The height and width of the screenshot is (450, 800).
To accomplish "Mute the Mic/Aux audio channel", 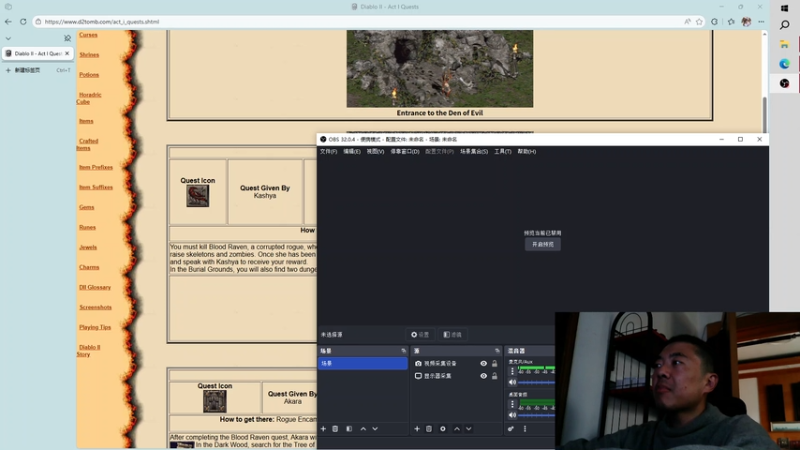I will click(512, 383).
